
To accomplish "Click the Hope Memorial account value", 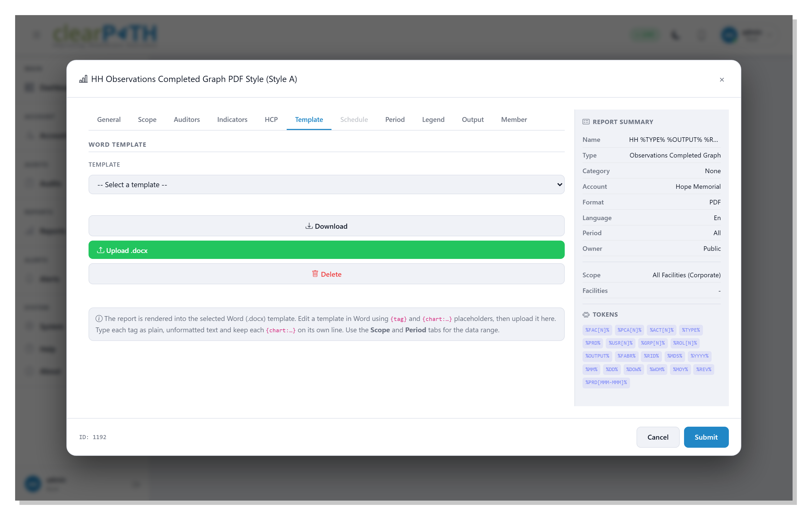I will pyautogui.click(x=698, y=186).
